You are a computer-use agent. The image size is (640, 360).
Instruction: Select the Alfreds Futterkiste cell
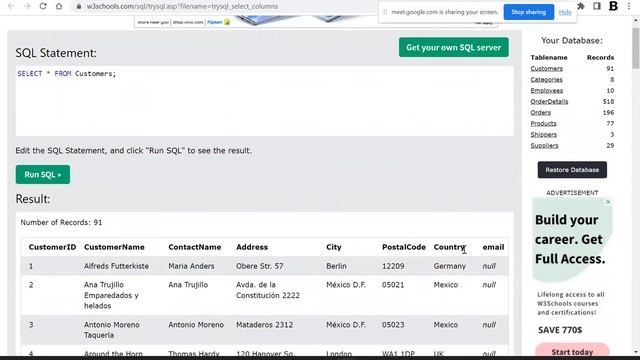[116, 266]
